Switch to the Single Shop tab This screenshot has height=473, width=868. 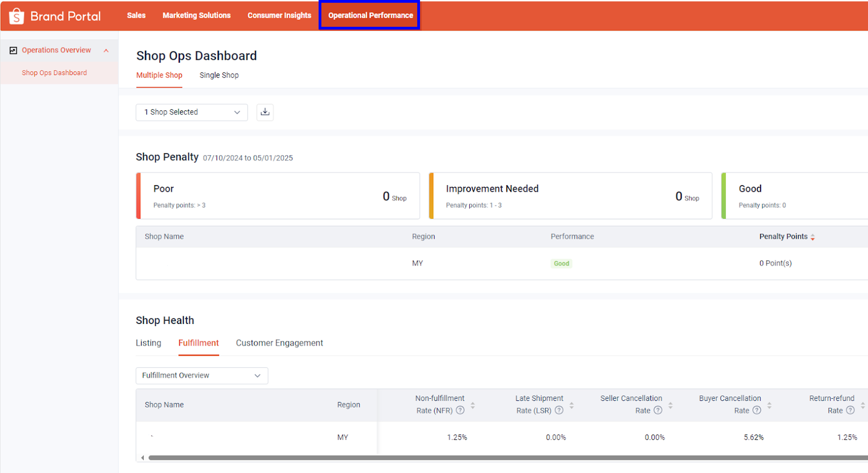pos(219,75)
